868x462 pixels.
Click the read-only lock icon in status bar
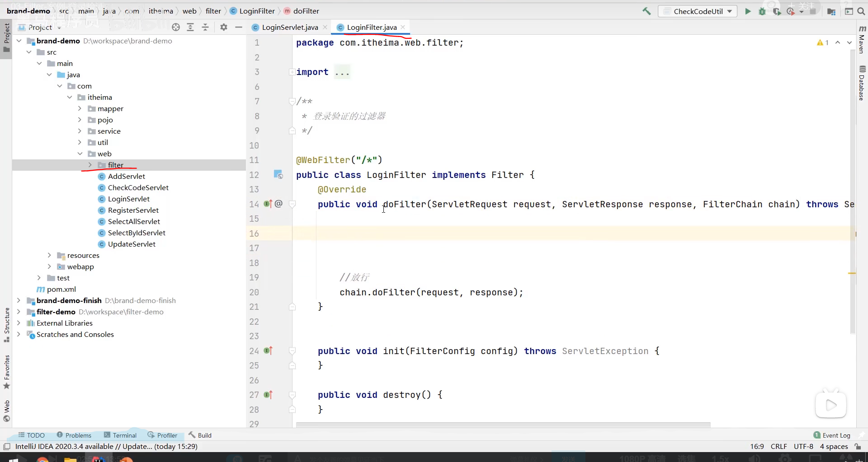point(858,447)
